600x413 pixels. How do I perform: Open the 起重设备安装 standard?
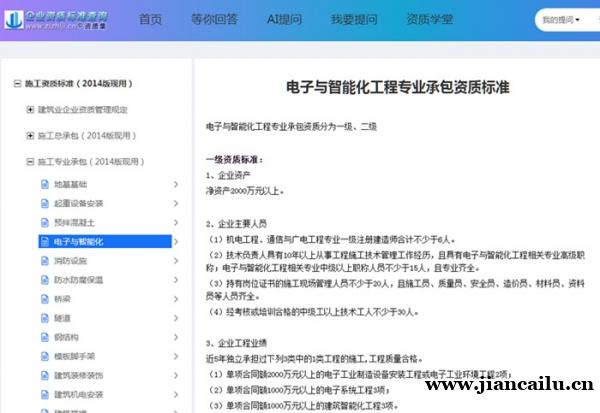click(79, 204)
